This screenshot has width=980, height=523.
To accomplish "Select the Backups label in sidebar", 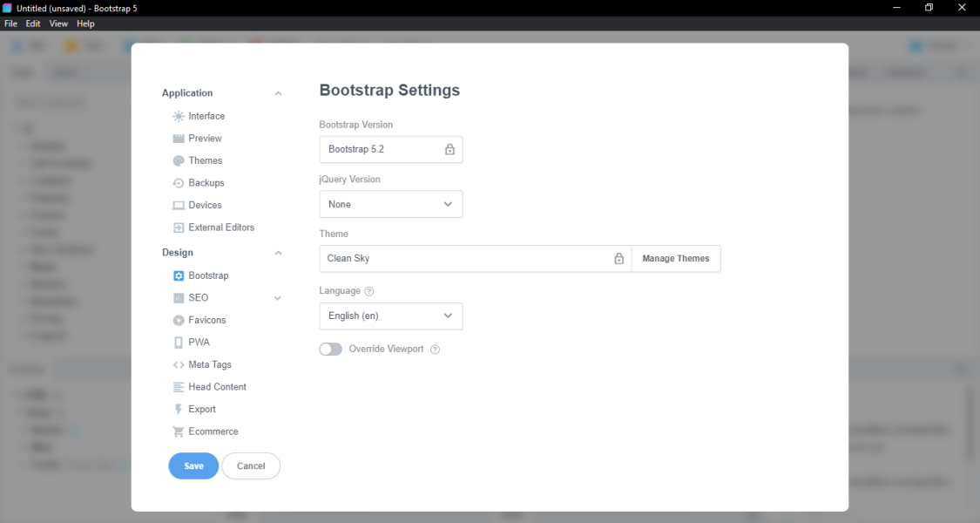I will [206, 183].
